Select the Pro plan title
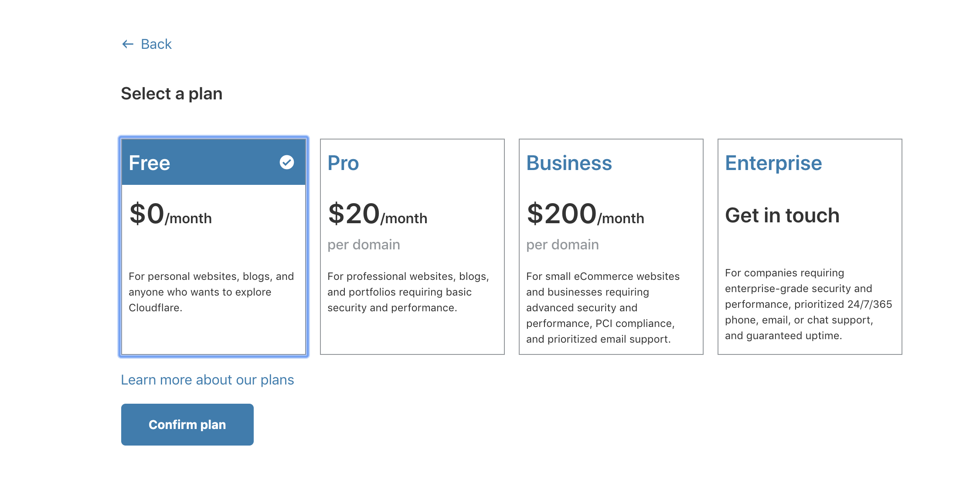Screen dimensions: 980x497 (343, 163)
